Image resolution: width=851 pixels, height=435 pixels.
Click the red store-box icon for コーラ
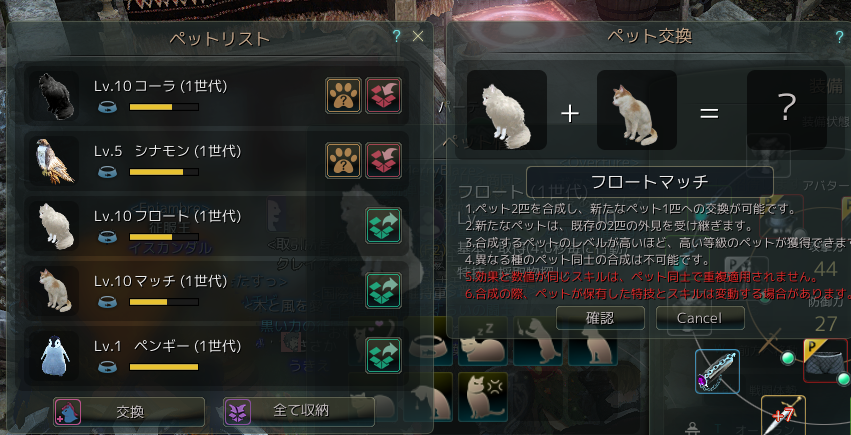click(x=384, y=95)
